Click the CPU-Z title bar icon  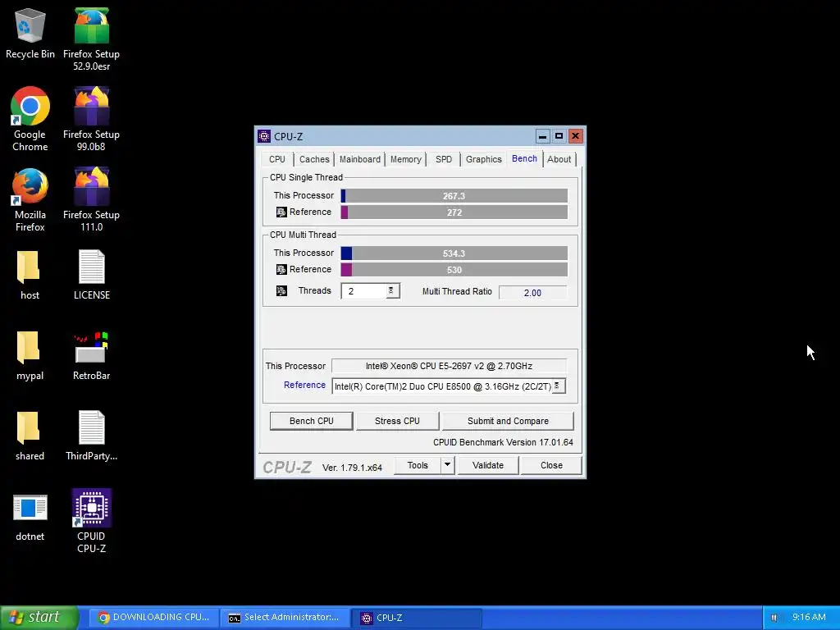264,136
